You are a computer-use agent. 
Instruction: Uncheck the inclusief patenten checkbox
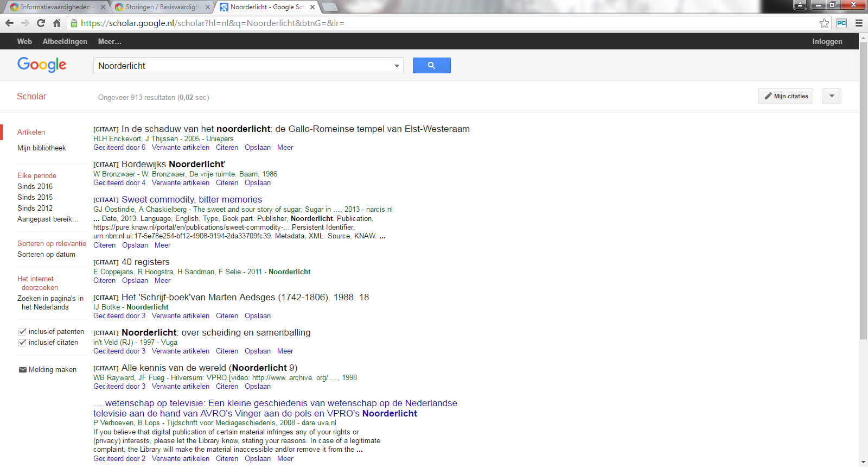pos(22,332)
